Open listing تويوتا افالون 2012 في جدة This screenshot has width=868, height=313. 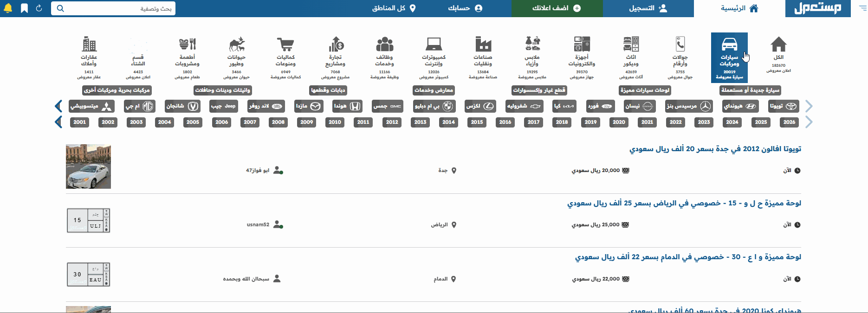click(x=715, y=149)
